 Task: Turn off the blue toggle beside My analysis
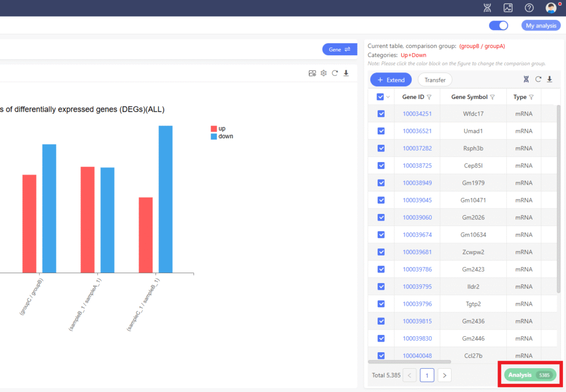click(499, 25)
